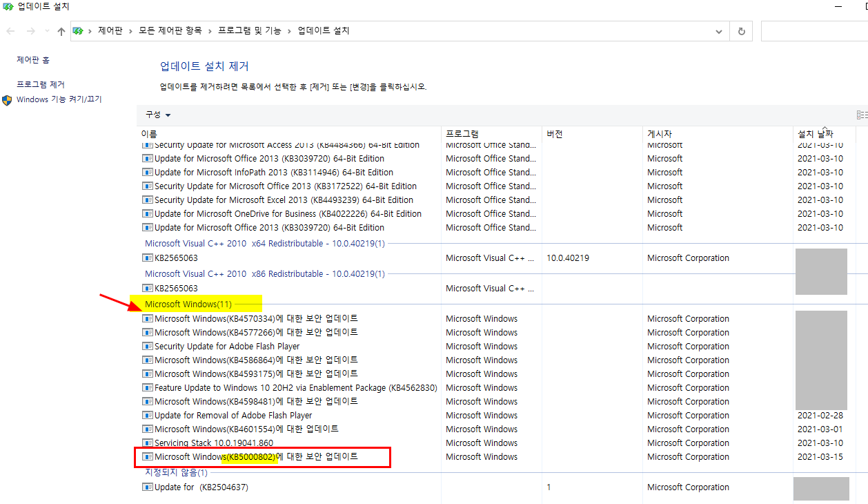Screen dimensions: 868x504
Task: Open the 구성 dropdown menu
Action: pyautogui.click(x=158, y=115)
